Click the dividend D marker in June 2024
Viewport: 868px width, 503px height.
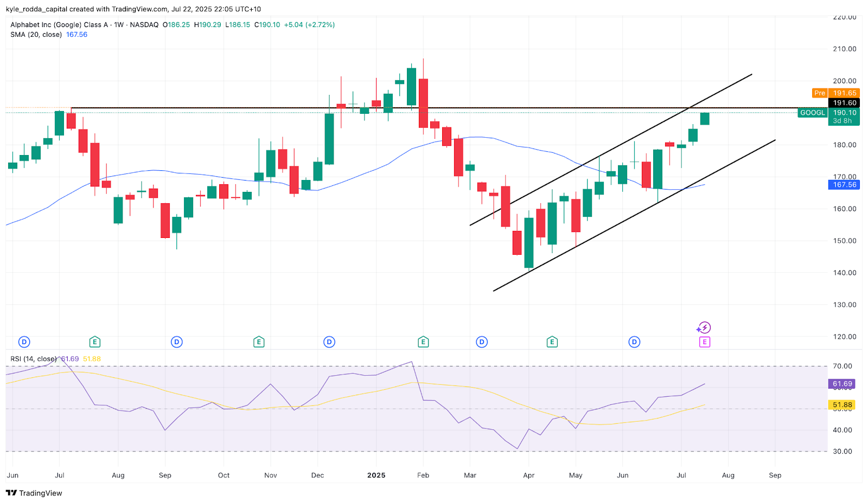(24, 342)
